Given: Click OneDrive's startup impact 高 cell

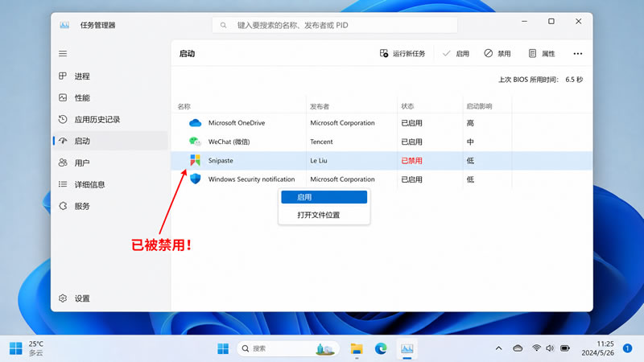Looking at the screenshot, I should pyautogui.click(x=470, y=123).
